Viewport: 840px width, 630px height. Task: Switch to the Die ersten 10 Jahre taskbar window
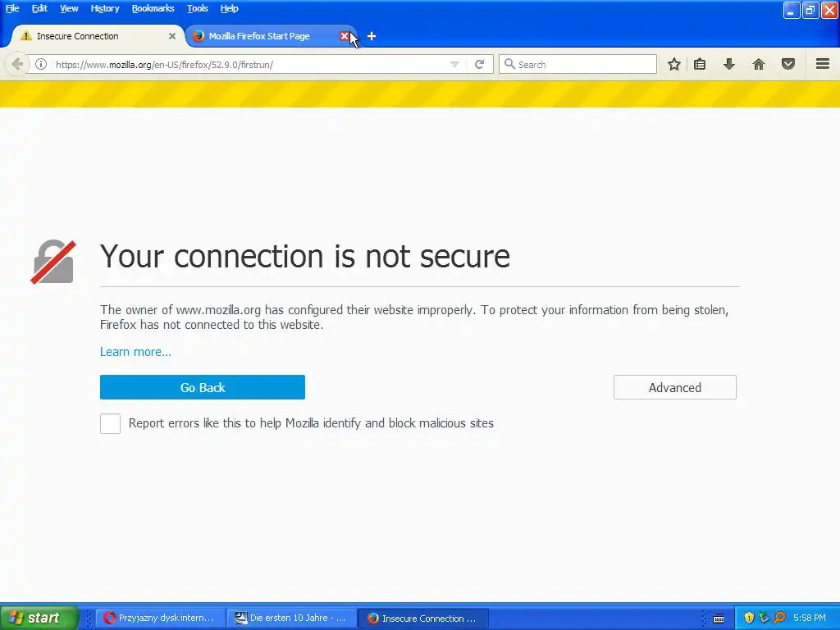pyautogui.click(x=291, y=618)
